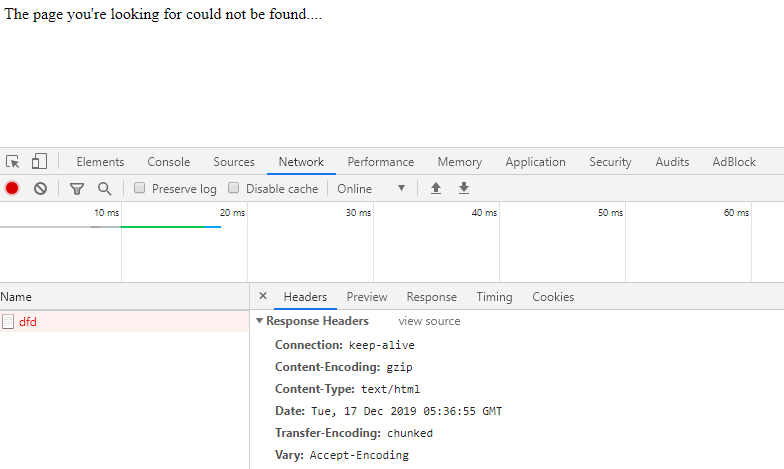
Task: Click the Content-Encoding gzip header
Action: (x=344, y=367)
